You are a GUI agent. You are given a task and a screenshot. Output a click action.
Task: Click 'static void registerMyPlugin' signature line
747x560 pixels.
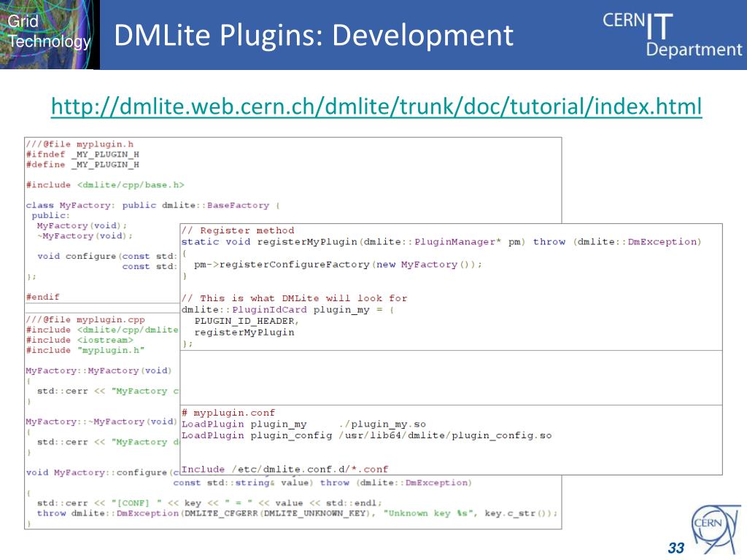(x=441, y=242)
